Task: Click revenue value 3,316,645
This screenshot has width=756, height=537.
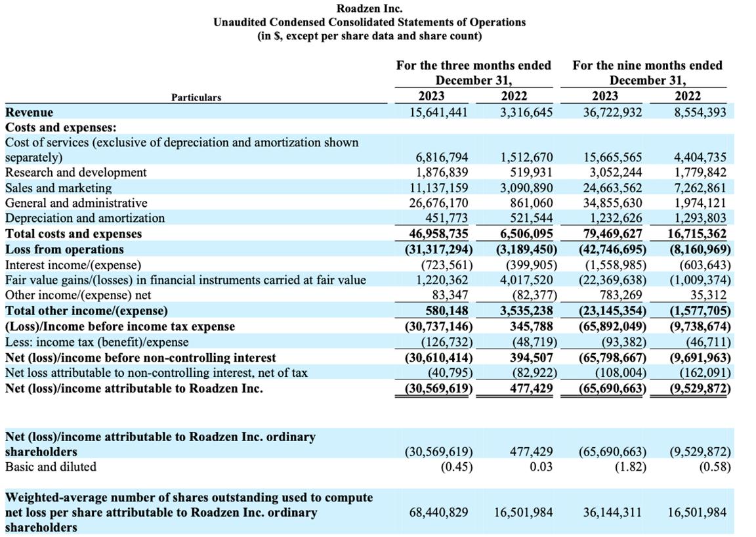Action: click(x=526, y=112)
